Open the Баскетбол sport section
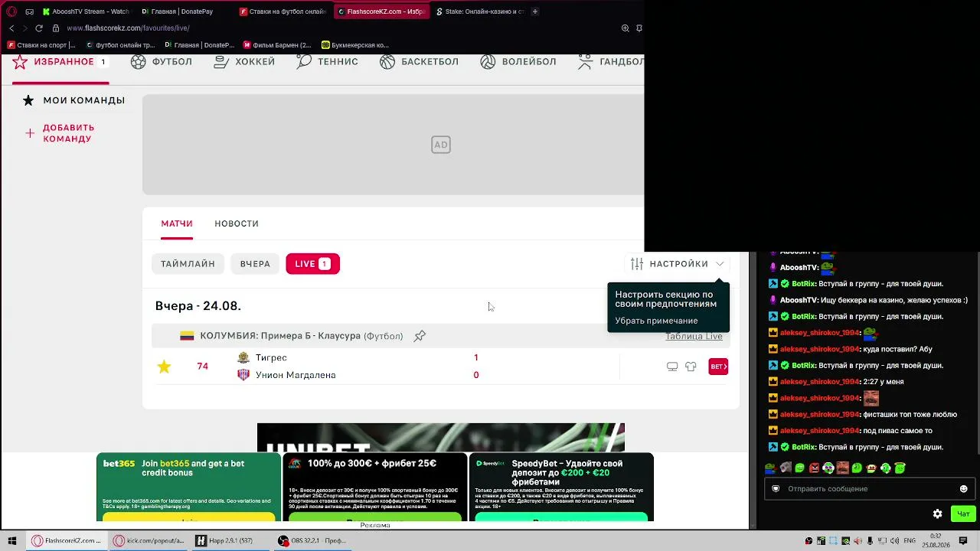 419,62
